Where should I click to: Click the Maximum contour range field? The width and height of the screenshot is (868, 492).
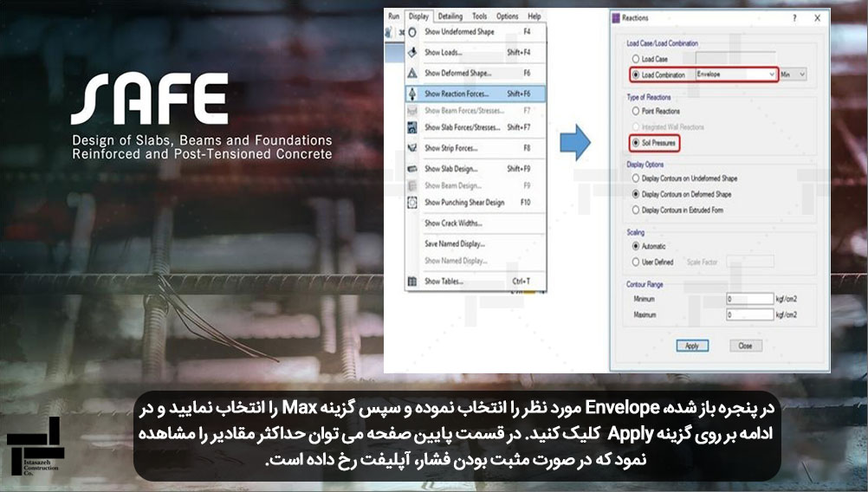[x=749, y=314]
